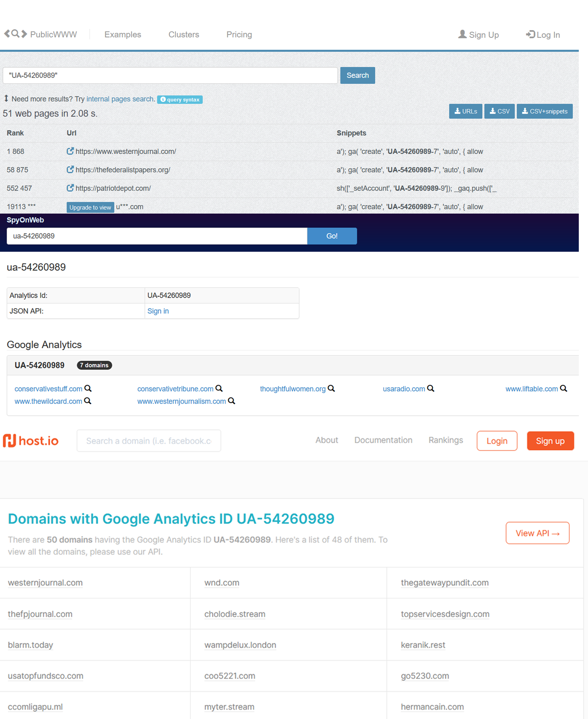Download the URLs list
The image size is (588, 719).
[x=465, y=111]
